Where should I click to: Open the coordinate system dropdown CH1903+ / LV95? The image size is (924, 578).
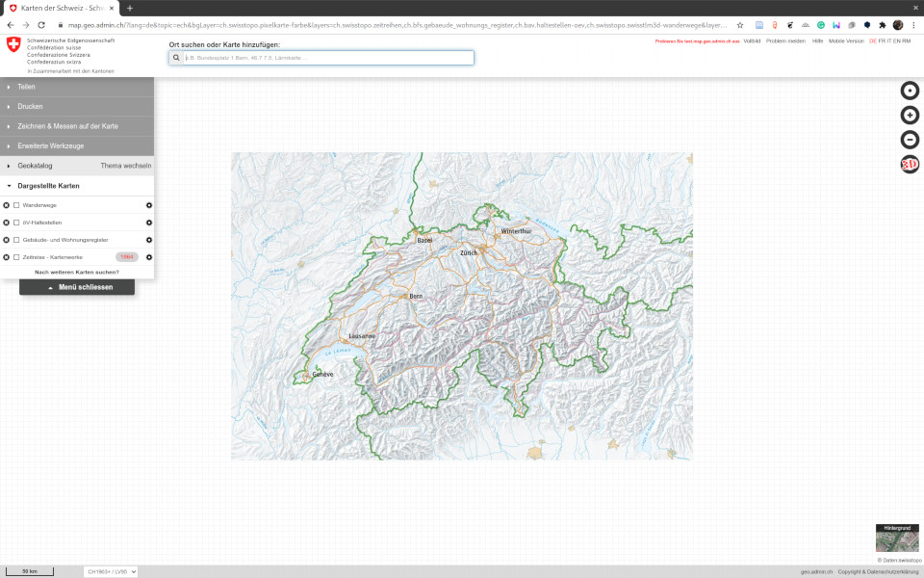[x=111, y=571]
